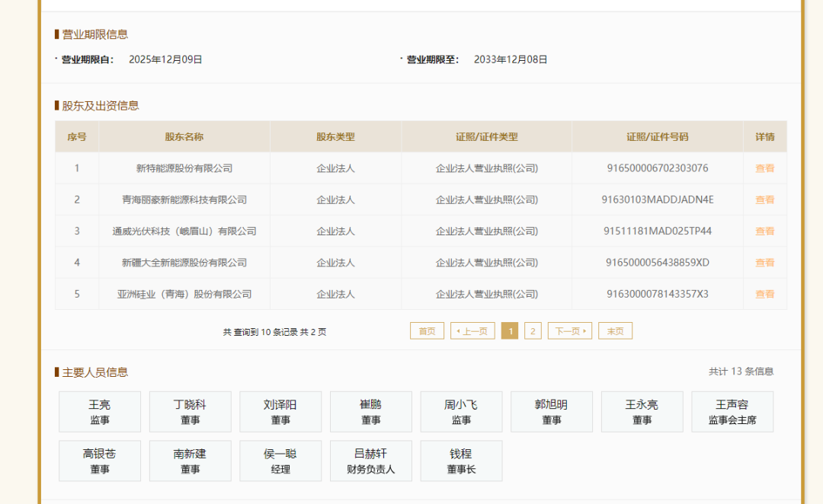The image size is (823, 504).
Task: Click shareholder name 青海丽豪新能源科技有限公司
Action: point(184,199)
